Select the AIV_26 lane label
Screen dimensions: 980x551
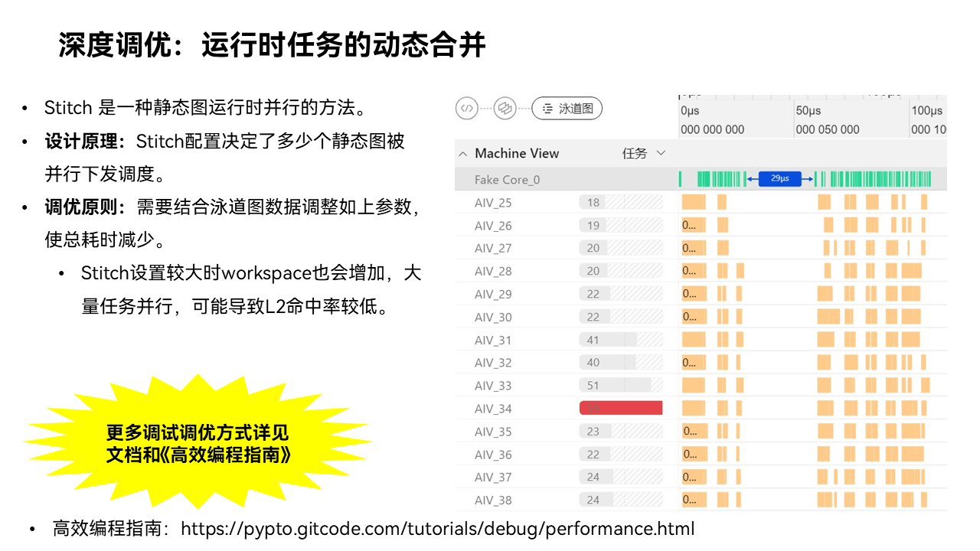pyautogui.click(x=493, y=226)
